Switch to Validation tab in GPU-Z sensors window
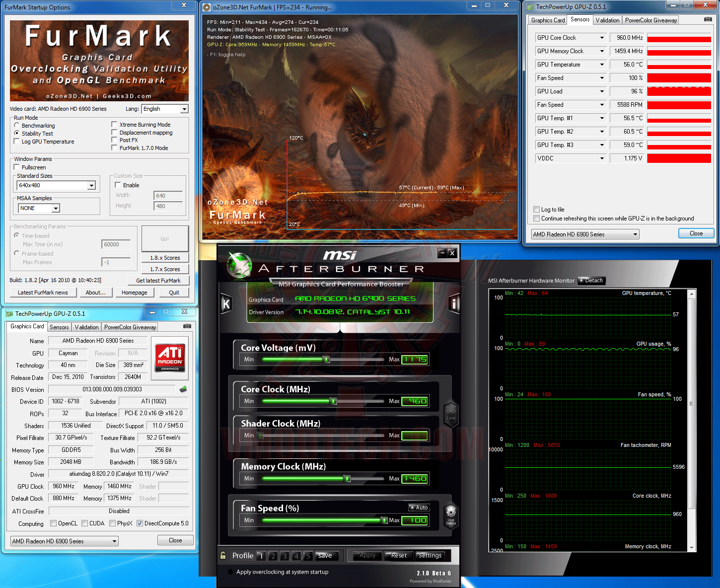The height and width of the screenshot is (588, 720). pos(607,20)
